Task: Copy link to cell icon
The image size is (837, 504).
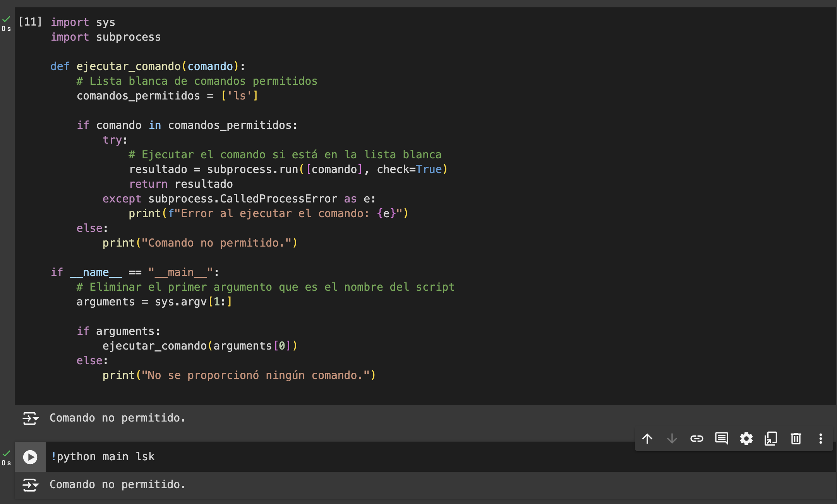Action: 696,439
